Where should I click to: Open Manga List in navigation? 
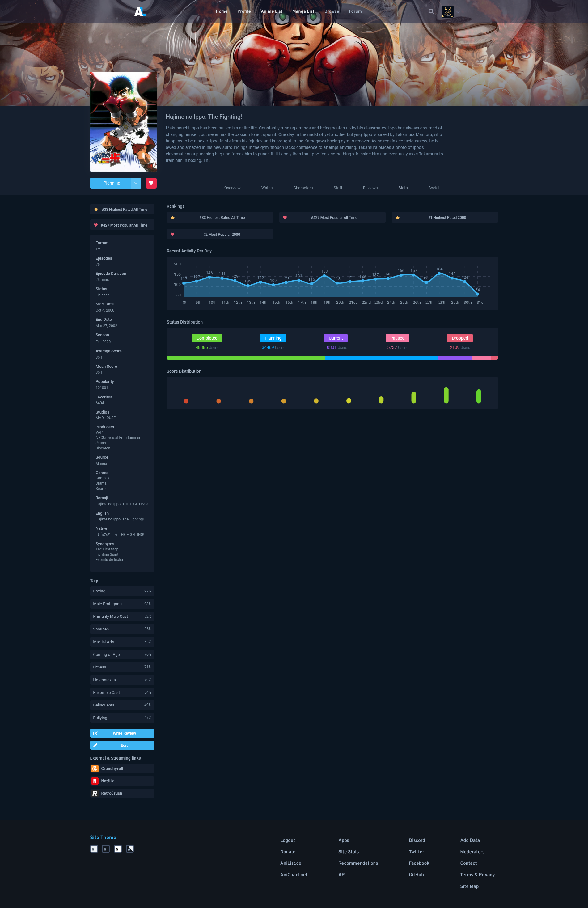point(303,11)
